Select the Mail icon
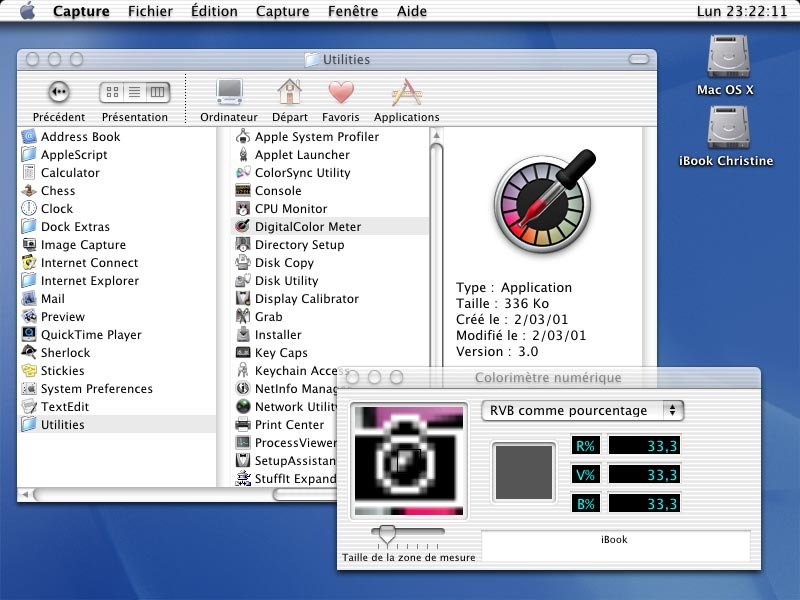The height and width of the screenshot is (600, 800). (x=29, y=298)
